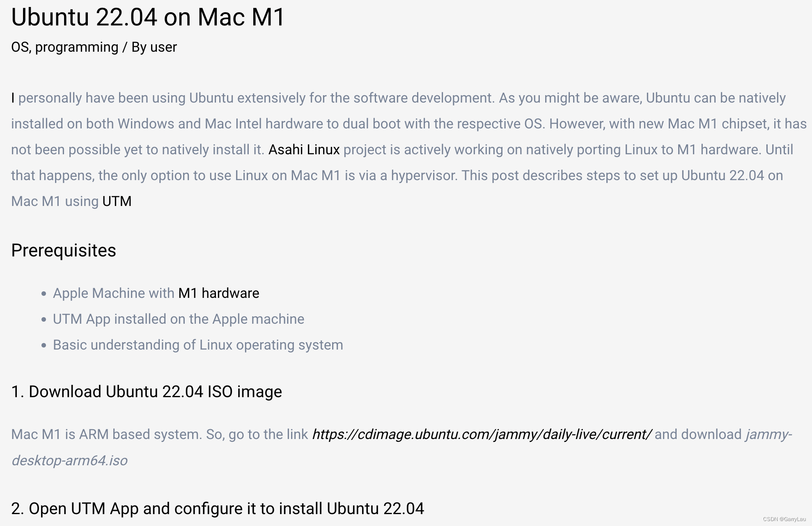812x526 pixels.
Task: Click the intro paragraph about Ubuntu development
Action: [x=408, y=150]
